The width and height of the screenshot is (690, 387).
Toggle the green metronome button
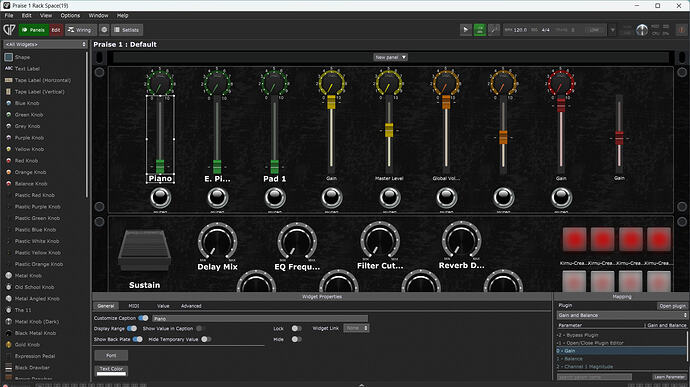point(480,30)
